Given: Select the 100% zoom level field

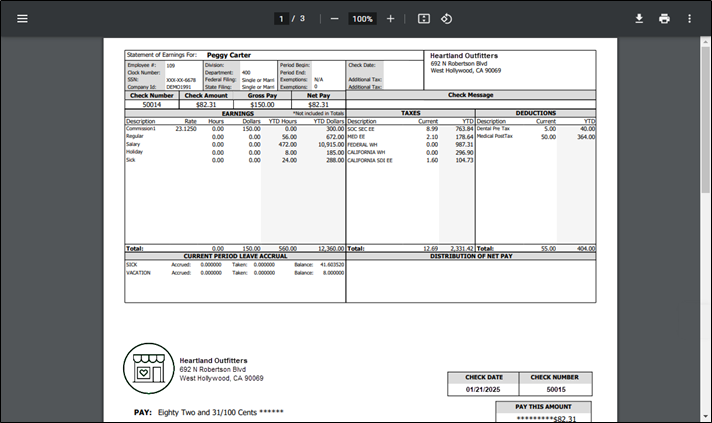Looking at the screenshot, I should pos(362,19).
